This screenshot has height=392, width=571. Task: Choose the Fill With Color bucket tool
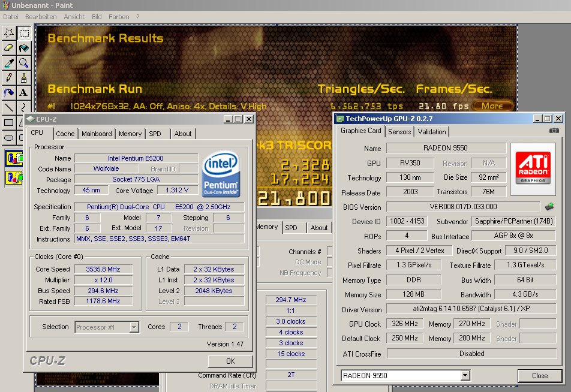(x=24, y=48)
